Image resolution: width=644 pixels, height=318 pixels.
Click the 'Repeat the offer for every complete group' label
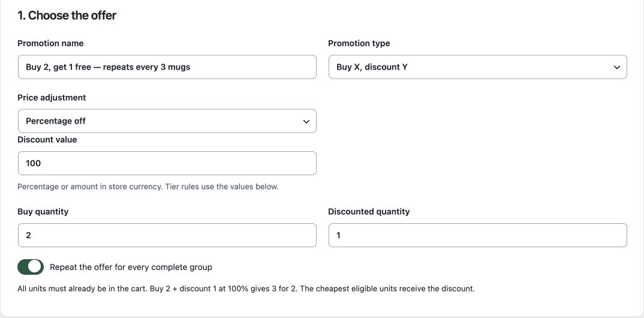click(131, 268)
